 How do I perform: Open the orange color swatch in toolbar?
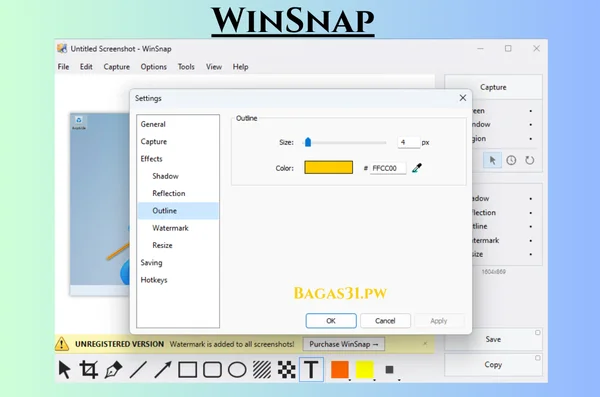[x=339, y=370]
